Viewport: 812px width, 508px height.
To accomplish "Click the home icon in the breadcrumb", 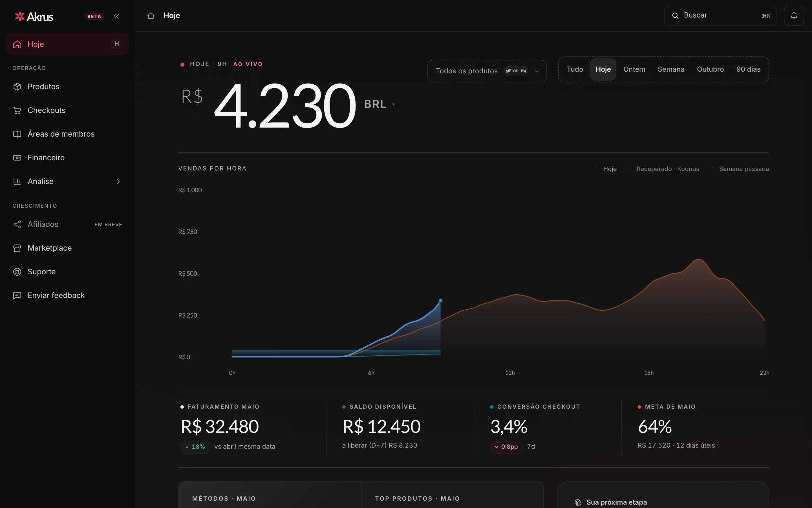I will pos(151,16).
